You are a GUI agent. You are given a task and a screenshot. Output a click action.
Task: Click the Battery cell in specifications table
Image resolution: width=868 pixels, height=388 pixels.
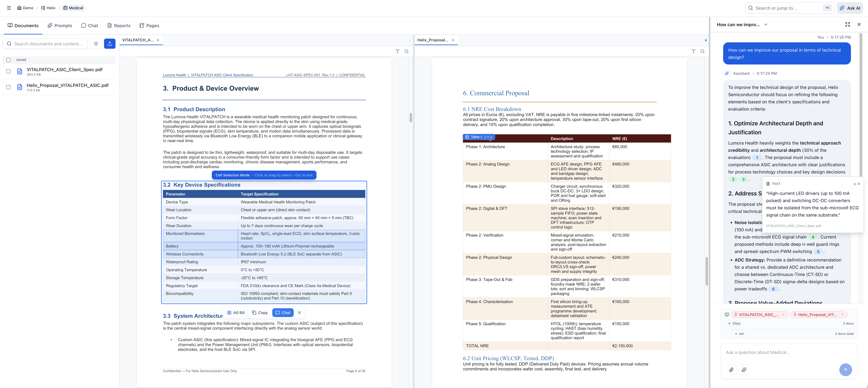(200, 246)
